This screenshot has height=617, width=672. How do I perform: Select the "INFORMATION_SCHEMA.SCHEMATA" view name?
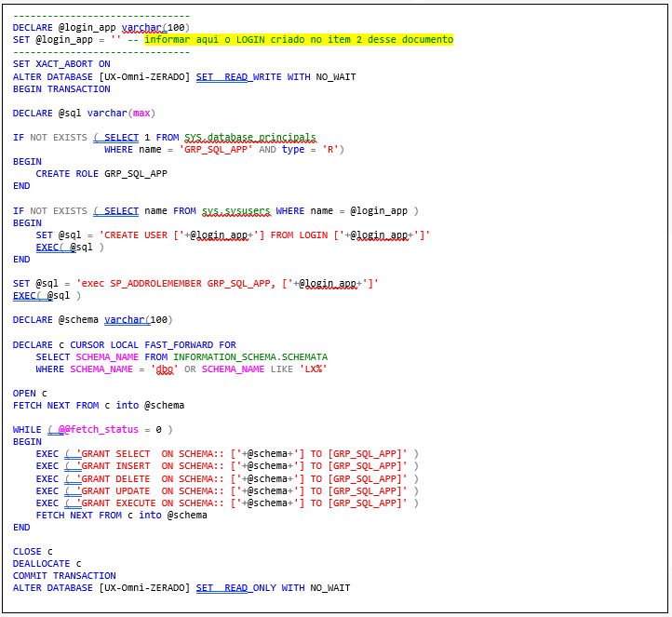[x=250, y=357]
